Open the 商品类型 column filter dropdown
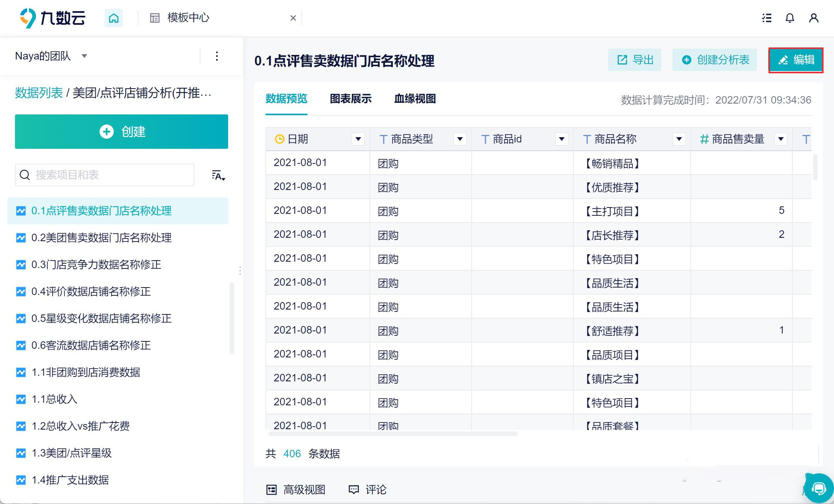This screenshot has height=504, width=834. pyautogui.click(x=460, y=139)
